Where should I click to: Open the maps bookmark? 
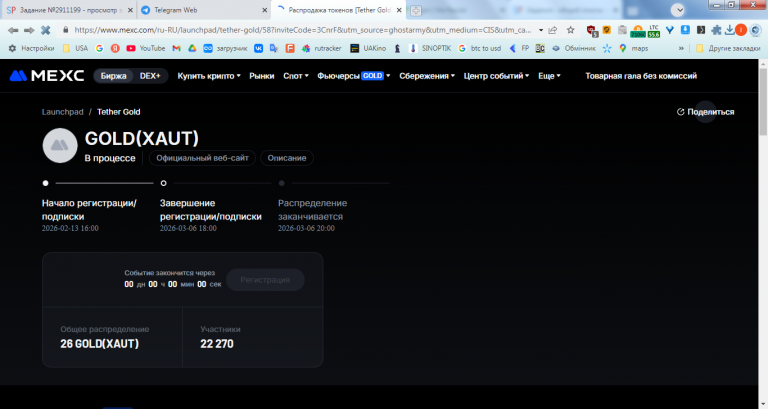(633, 48)
